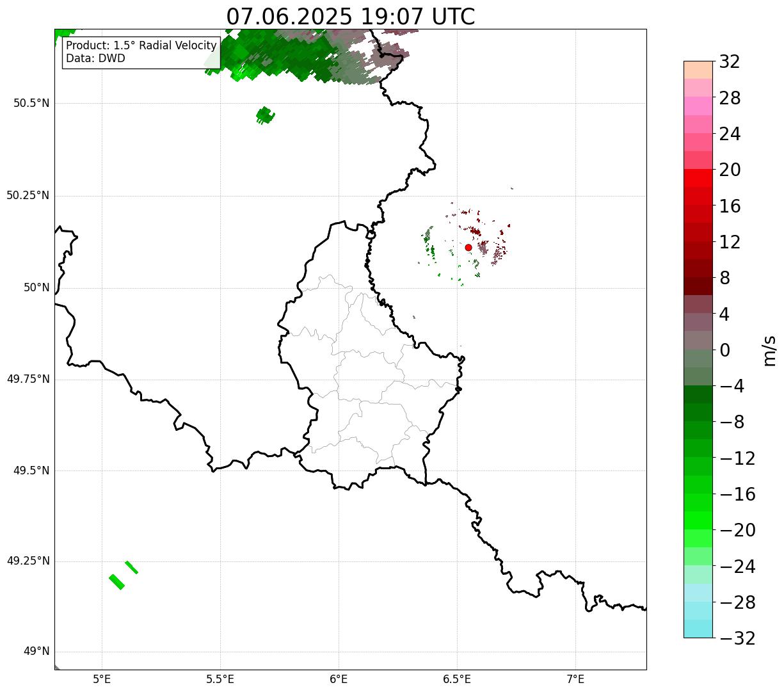Click the 'Product: 1.5° Radial Velocity' label
Screen dimensions: 784x692
[141, 46]
